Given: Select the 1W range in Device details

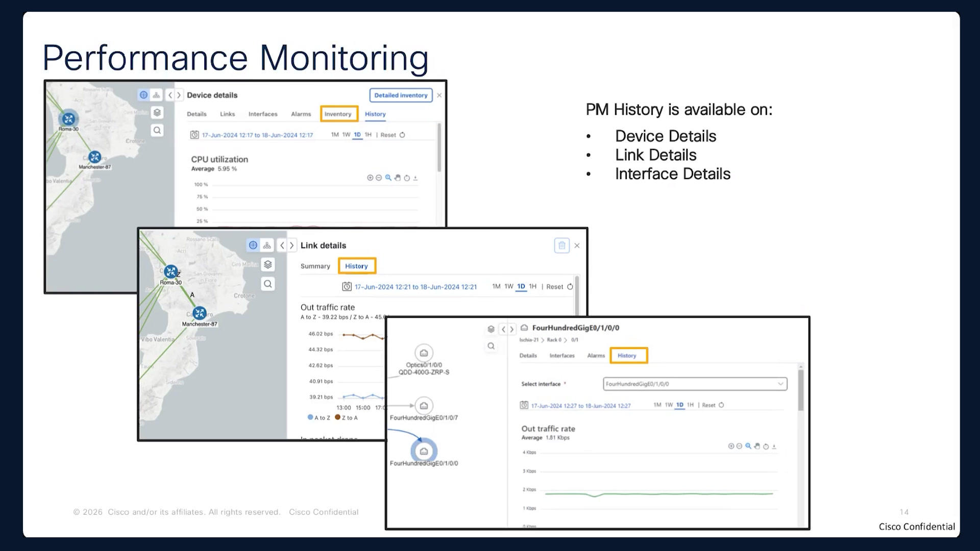Looking at the screenshot, I should click(346, 135).
